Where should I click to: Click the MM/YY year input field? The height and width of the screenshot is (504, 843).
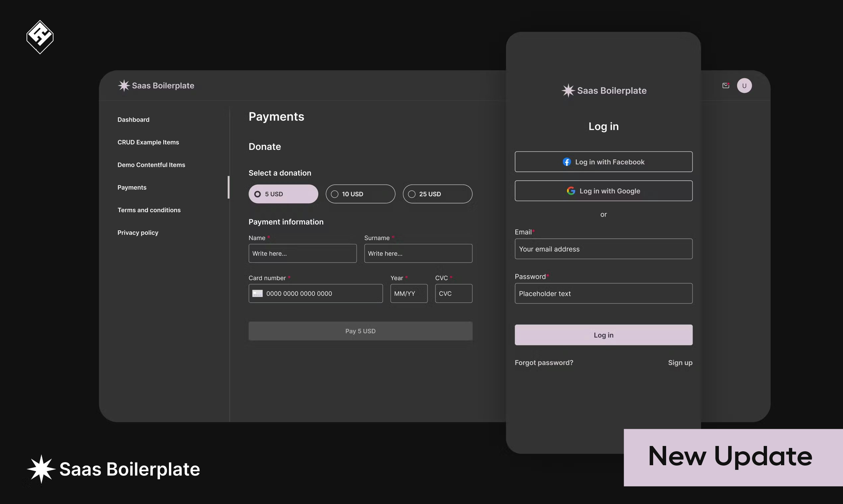[x=409, y=293]
